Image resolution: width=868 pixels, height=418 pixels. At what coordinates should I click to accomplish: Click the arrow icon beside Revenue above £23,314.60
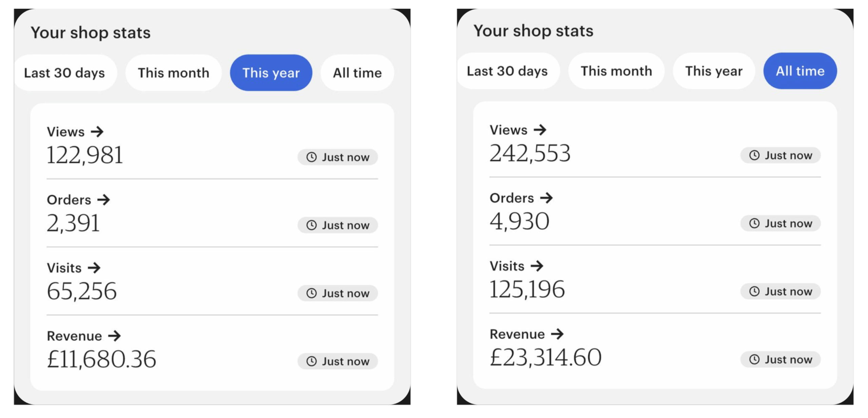557,334
